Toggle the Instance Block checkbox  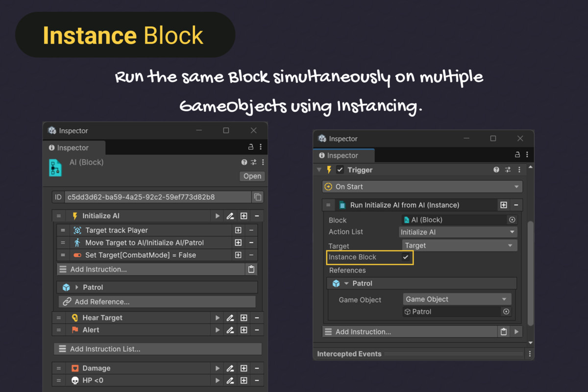(x=405, y=257)
